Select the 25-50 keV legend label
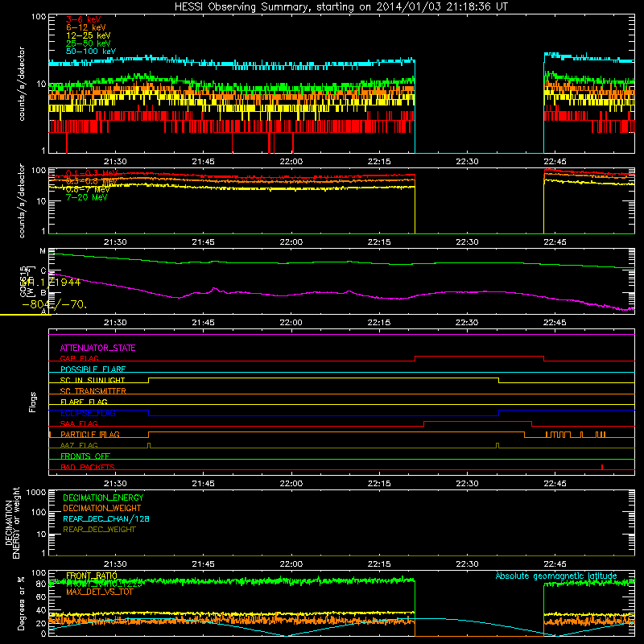The image size is (644, 644). click(89, 43)
